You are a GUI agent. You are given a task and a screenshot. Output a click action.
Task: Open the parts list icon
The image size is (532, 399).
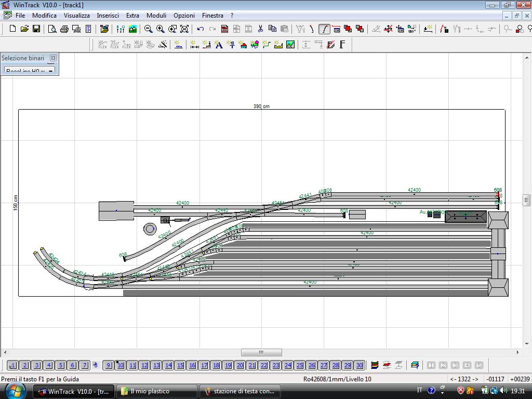click(x=88, y=29)
